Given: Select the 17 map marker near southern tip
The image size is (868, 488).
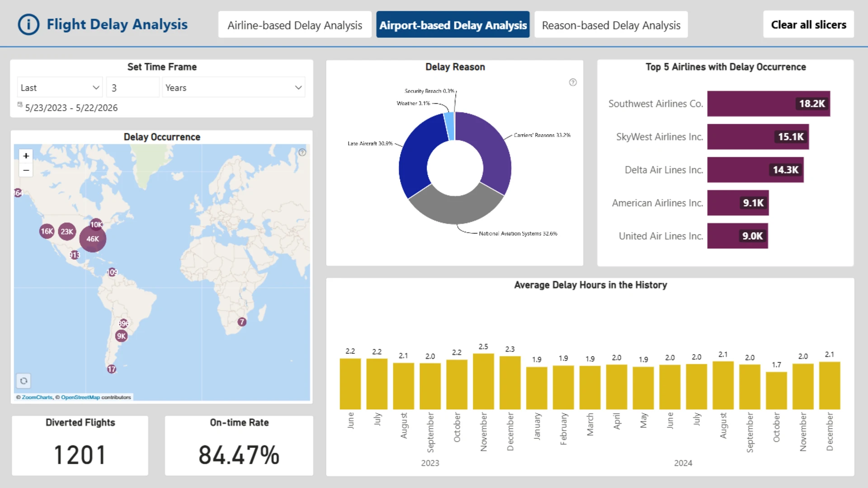Looking at the screenshot, I should (x=111, y=369).
